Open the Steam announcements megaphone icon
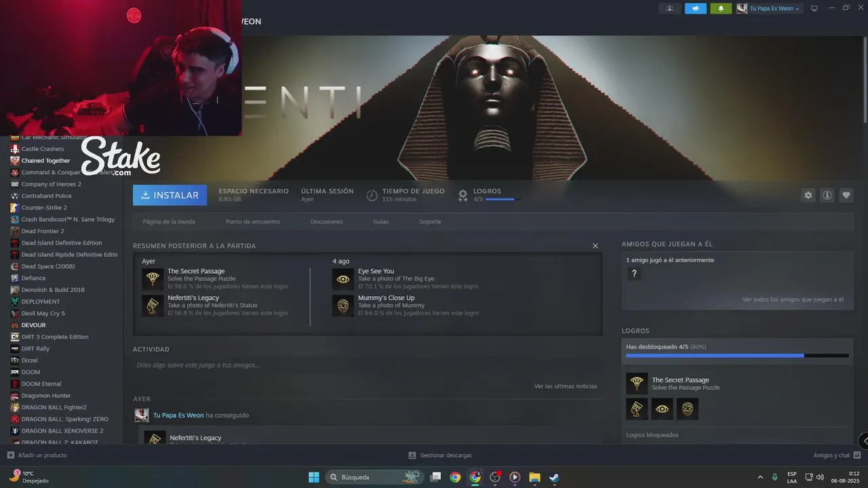Viewport: 868px width, 488px height. (696, 8)
